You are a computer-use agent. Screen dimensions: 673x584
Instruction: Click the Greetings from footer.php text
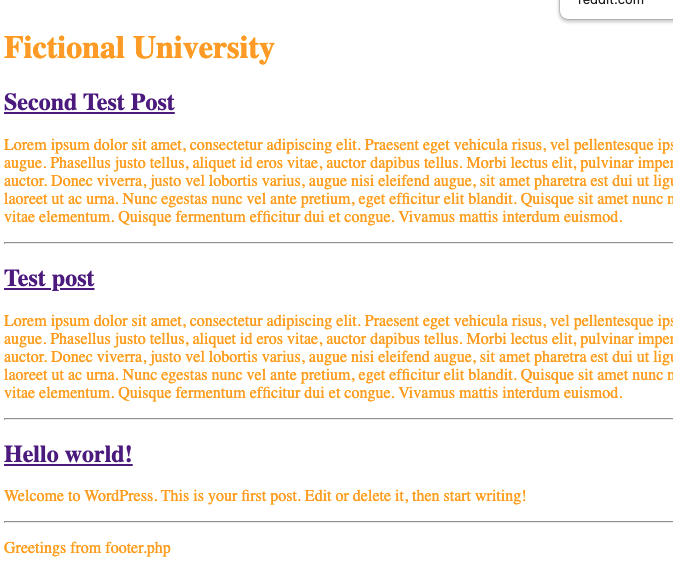click(x=87, y=548)
